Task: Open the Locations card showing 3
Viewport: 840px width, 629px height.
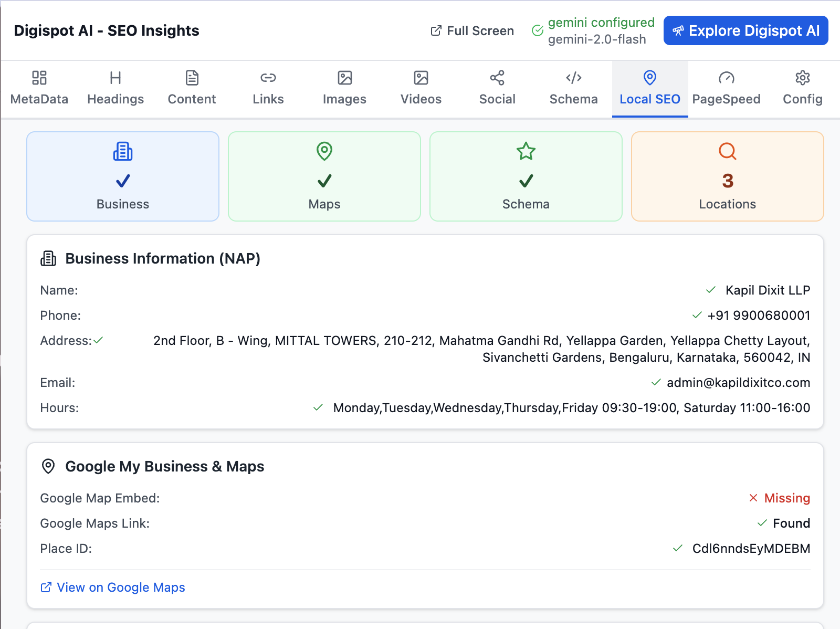Action: tap(727, 176)
